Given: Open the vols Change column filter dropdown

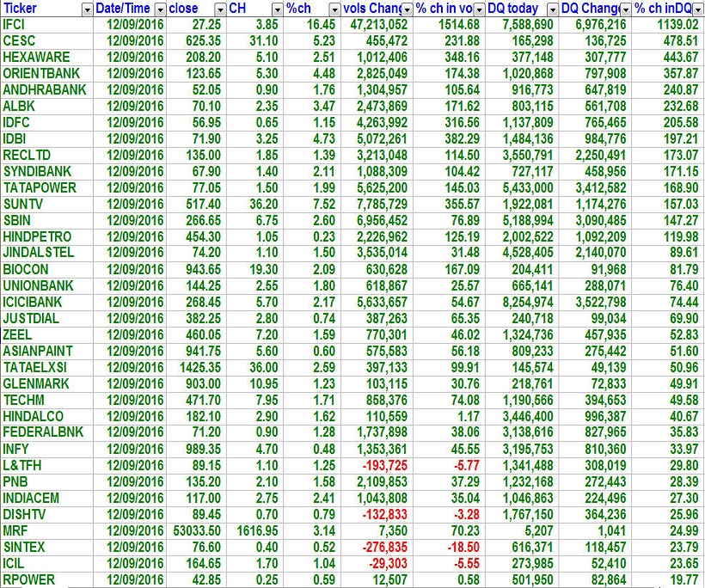Looking at the screenshot, I should coord(407,9).
